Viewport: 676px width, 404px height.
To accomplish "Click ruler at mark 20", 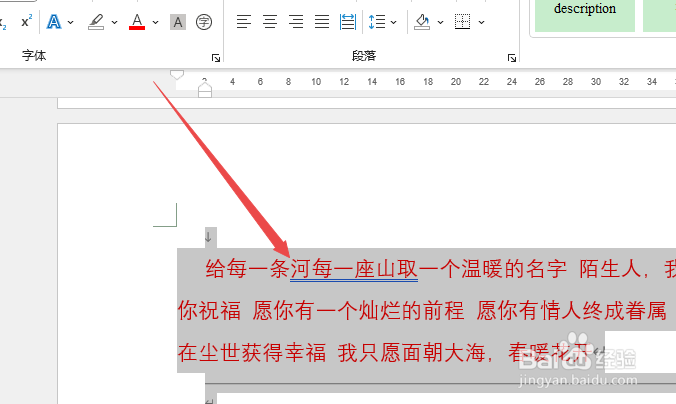I will click(456, 81).
